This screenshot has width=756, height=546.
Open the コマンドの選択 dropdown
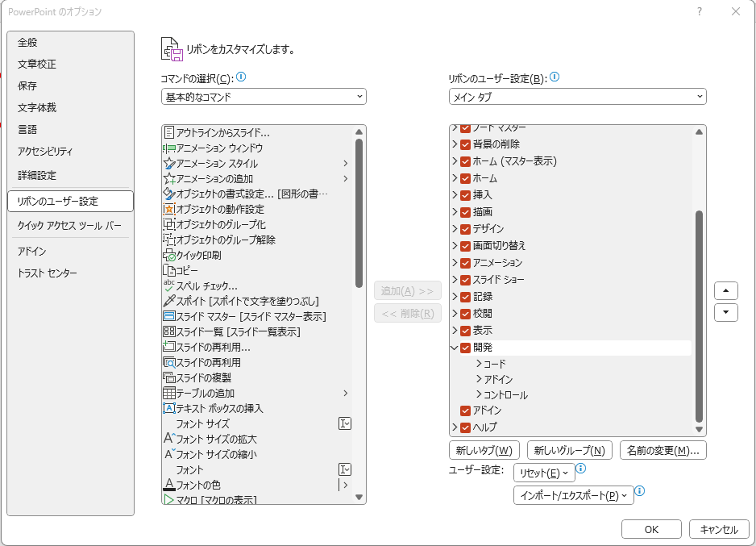coord(264,97)
